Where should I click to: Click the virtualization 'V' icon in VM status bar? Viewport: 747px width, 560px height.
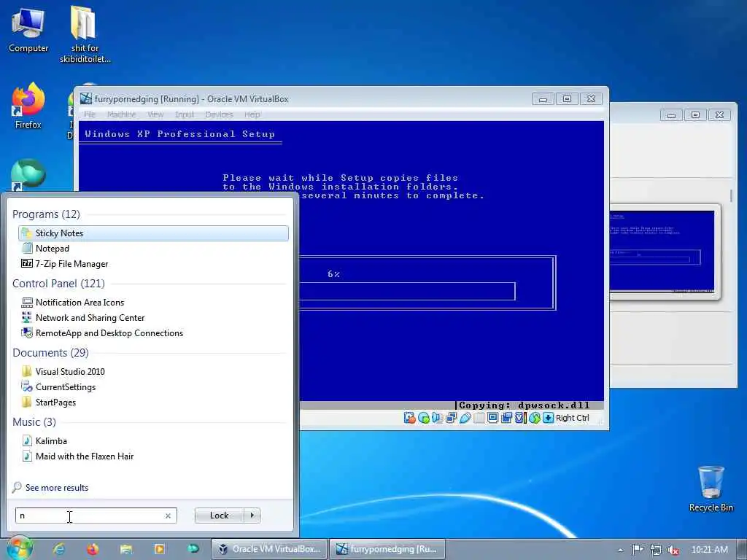click(x=520, y=418)
